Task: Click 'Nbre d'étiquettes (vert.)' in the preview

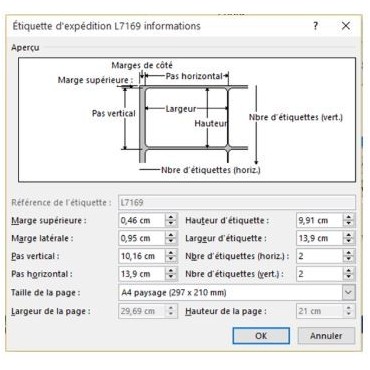Action: point(296,117)
